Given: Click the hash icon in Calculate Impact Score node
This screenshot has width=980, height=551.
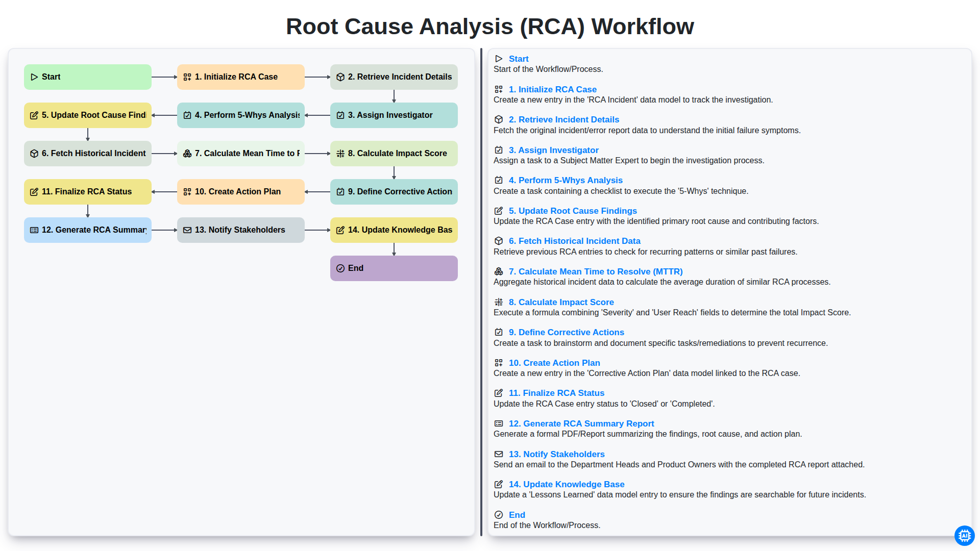Looking at the screenshot, I should [x=340, y=154].
